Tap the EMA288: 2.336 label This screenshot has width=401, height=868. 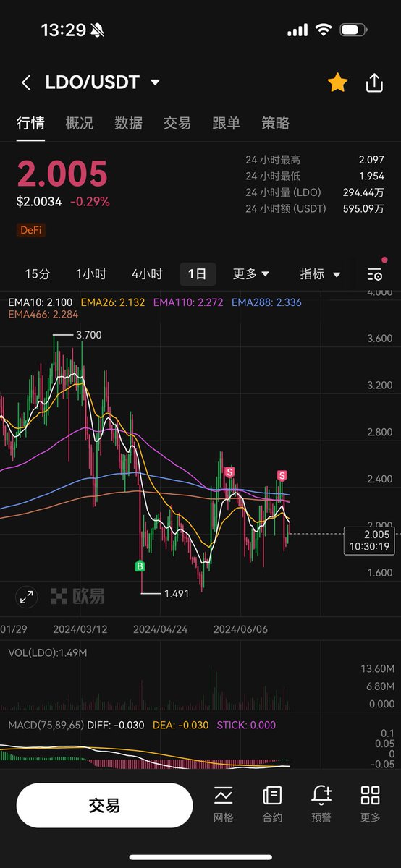(x=266, y=302)
